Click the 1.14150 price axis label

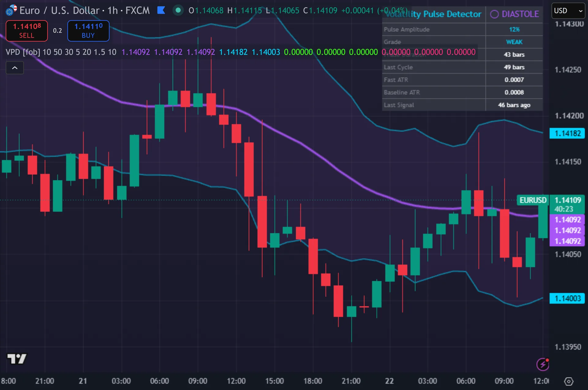568,162
